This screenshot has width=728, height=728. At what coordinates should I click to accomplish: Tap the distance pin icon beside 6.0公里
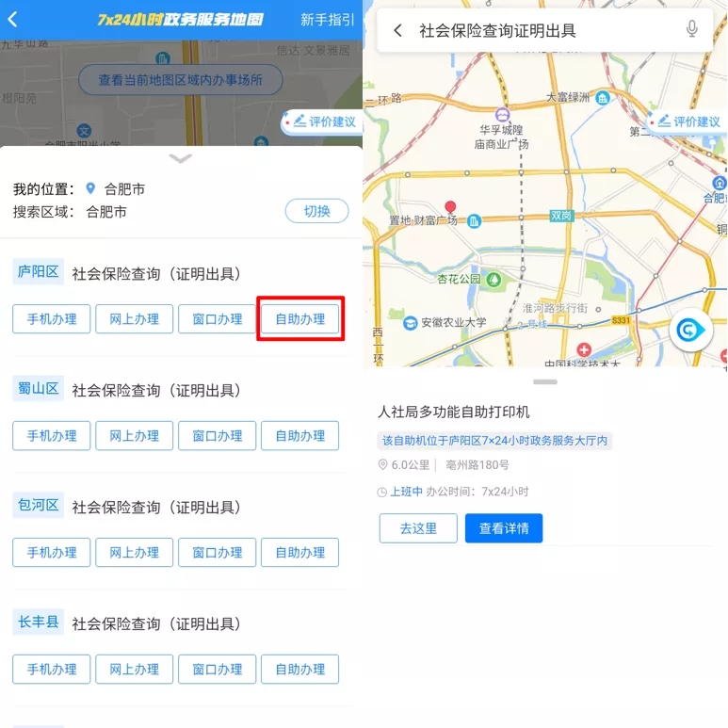coord(382,464)
